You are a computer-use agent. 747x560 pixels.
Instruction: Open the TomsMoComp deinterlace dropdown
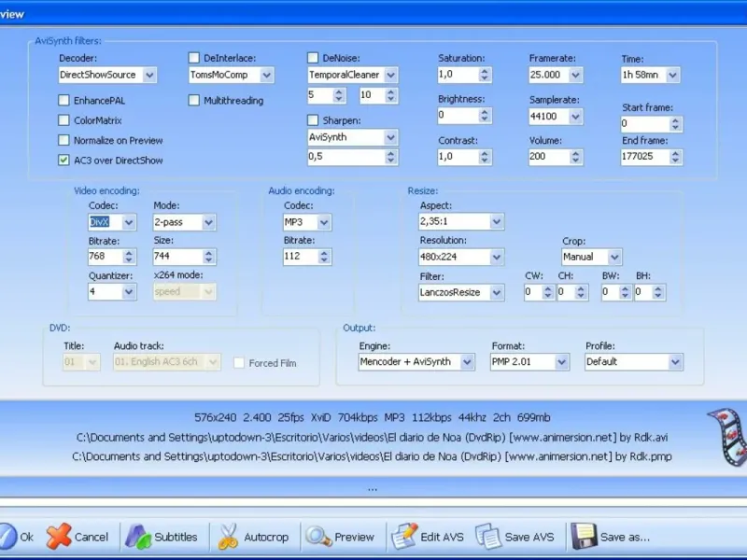(267, 75)
